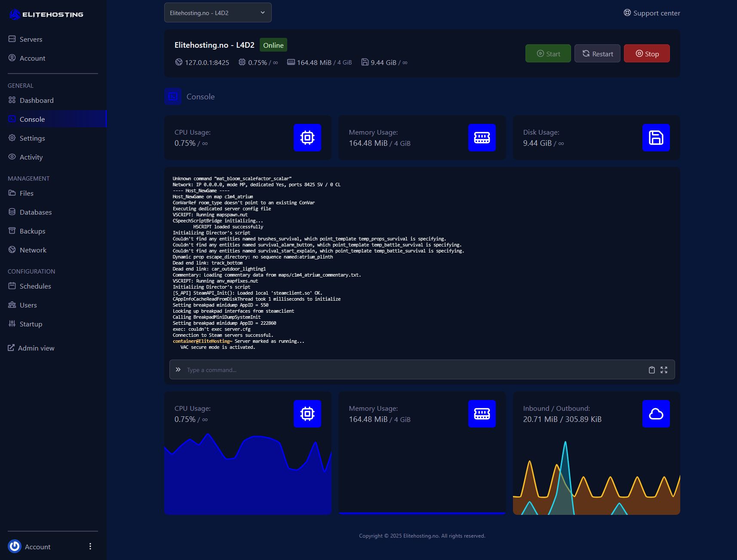This screenshot has width=737, height=560.
Task: Click the memory icon above the graph
Action: point(482,414)
